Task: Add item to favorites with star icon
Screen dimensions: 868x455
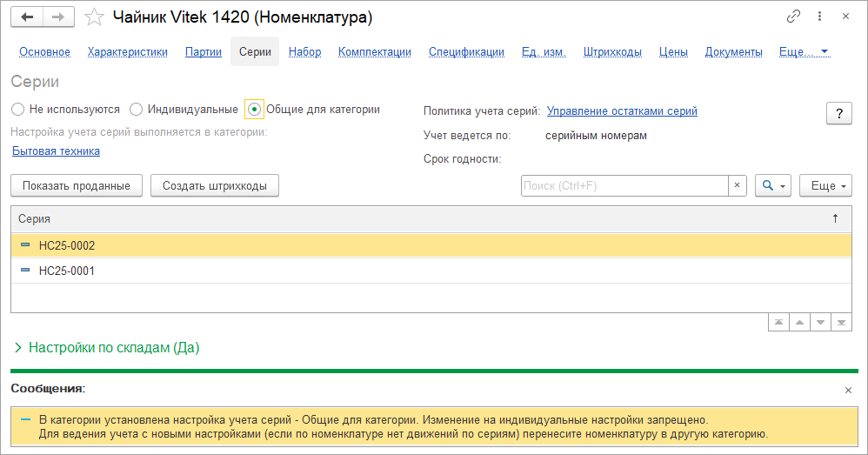Action: click(x=96, y=17)
